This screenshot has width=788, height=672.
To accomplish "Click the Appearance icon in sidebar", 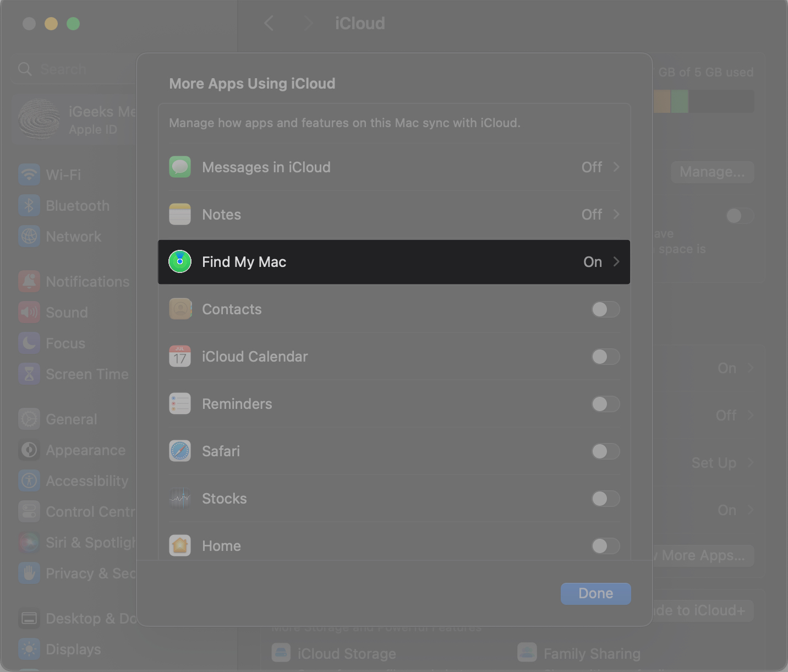I will (29, 450).
